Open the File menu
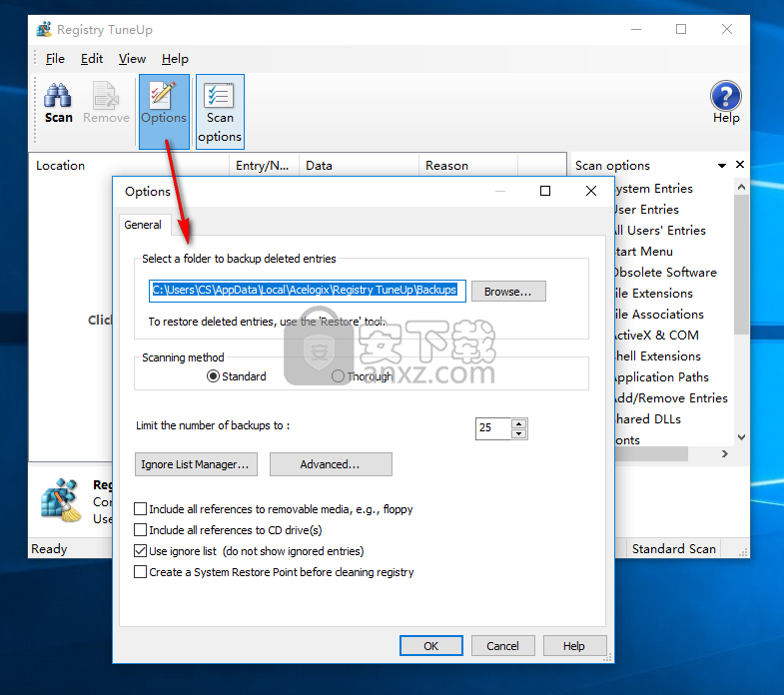Screen dimensions: 784x695 pyautogui.click(x=55, y=59)
